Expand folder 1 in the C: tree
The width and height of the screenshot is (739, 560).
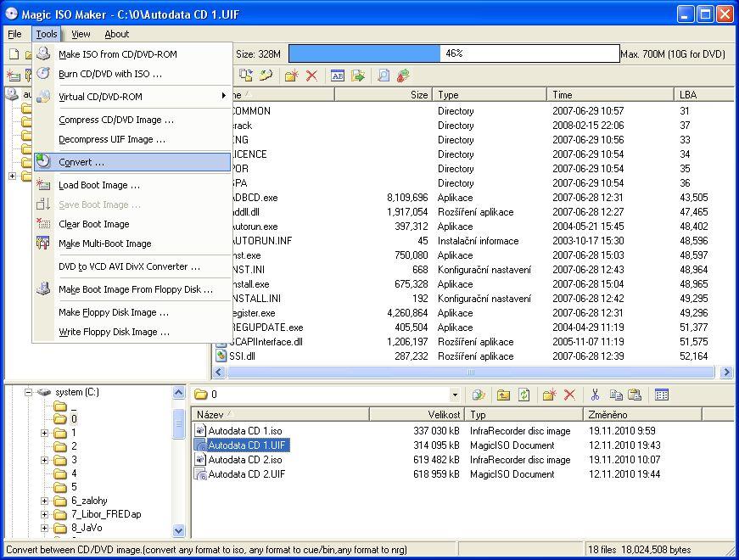(x=44, y=433)
